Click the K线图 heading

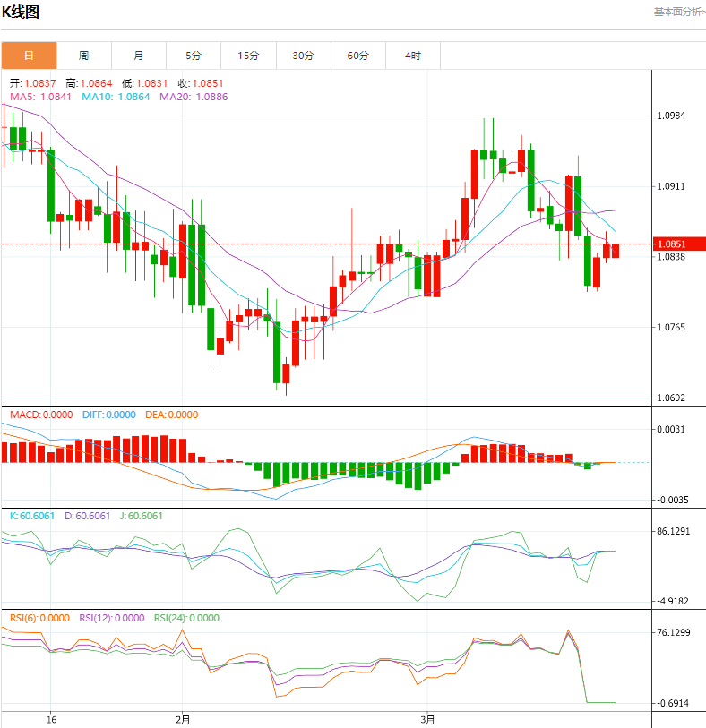21,12
